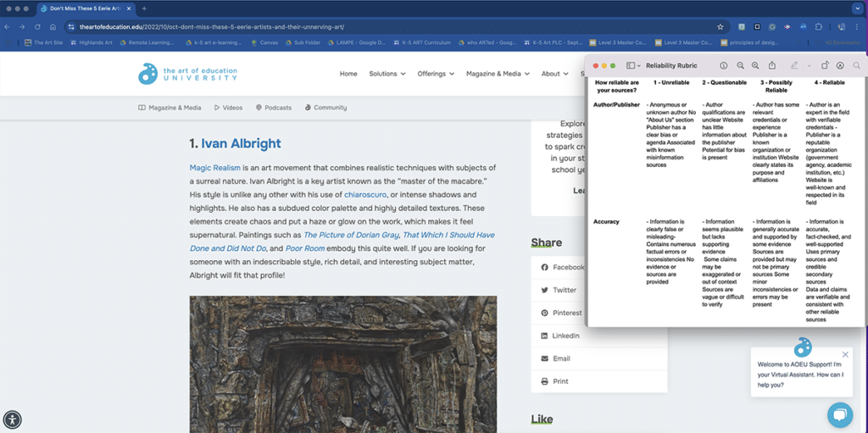Expand the highlight color chevron in Preview
This screenshot has height=433, width=868.
809,66
